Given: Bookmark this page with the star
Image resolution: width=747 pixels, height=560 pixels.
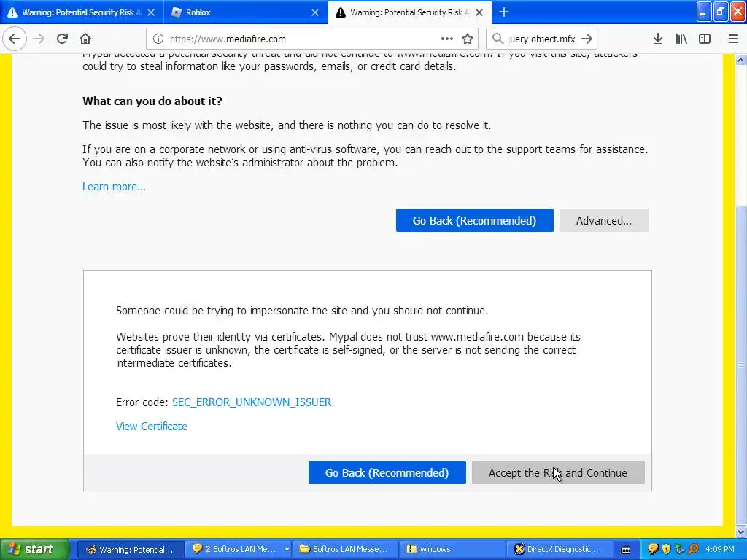Looking at the screenshot, I should [x=468, y=39].
